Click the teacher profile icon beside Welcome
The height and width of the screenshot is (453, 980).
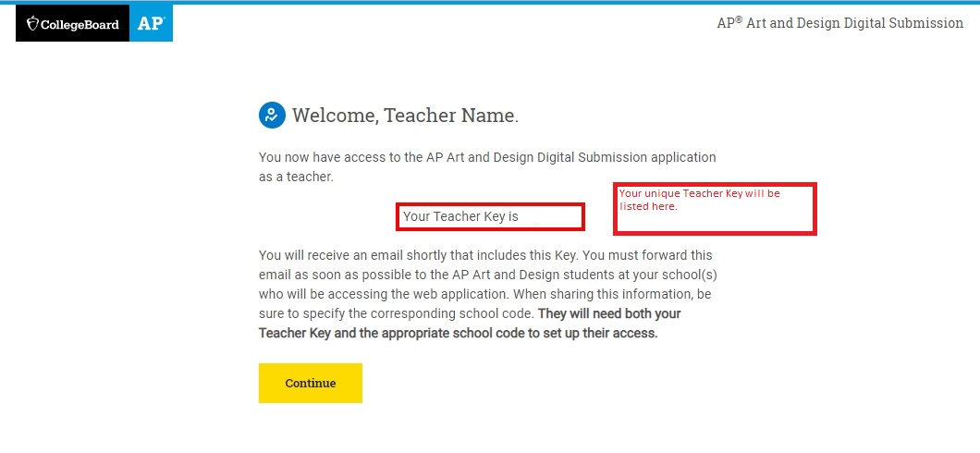(271, 115)
